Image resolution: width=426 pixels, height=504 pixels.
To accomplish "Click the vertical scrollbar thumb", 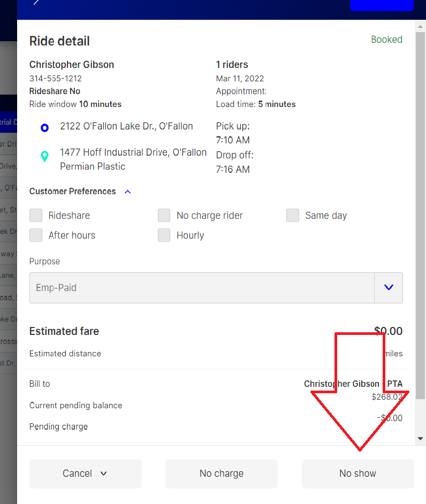I will coord(421,214).
